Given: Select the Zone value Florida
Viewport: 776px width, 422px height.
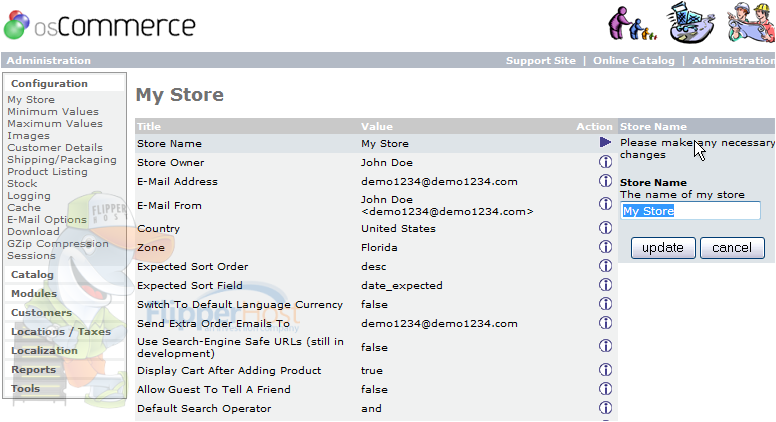Looking at the screenshot, I should [x=379, y=247].
